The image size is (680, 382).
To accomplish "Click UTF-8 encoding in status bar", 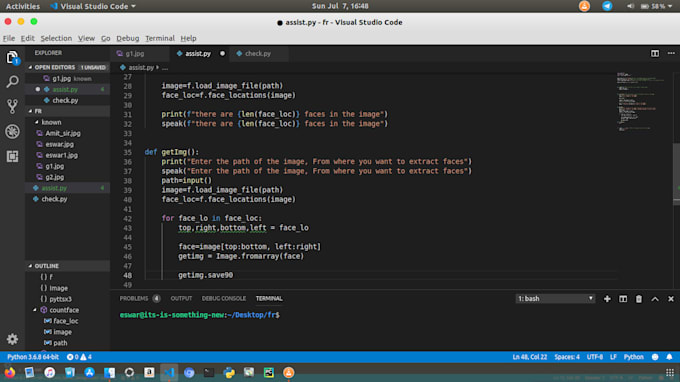I will click(x=595, y=357).
